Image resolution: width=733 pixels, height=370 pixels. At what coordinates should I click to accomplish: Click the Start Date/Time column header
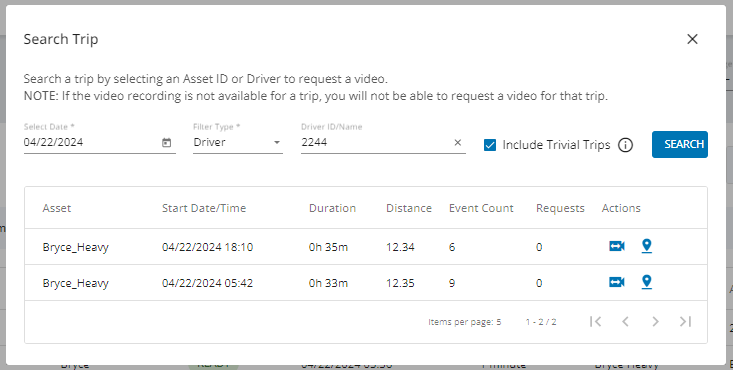point(204,208)
